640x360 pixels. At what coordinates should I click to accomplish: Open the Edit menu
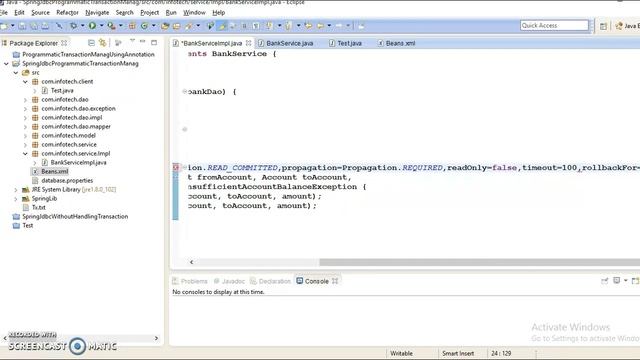19,13
